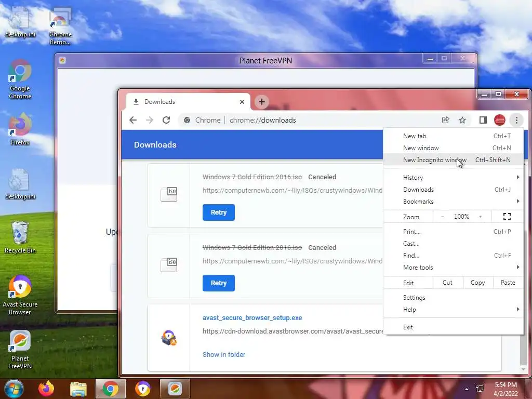Click Planet FreeVPN taskbar button
This screenshot has height=399, width=532.
click(x=175, y=389)
